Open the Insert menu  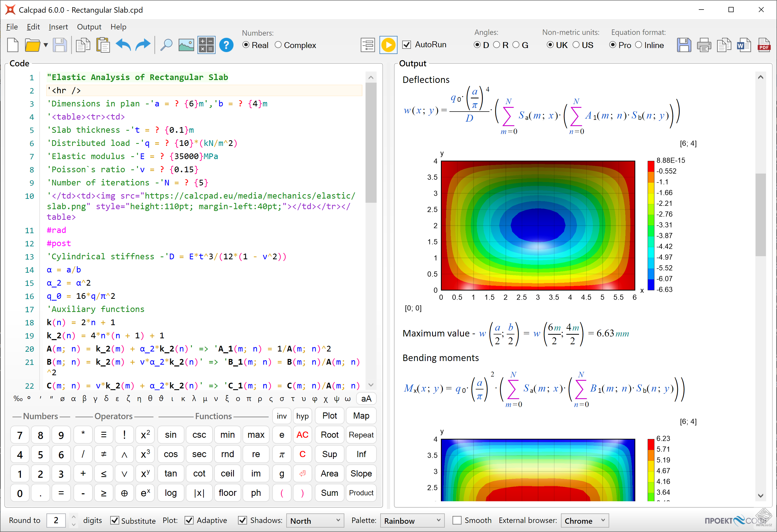pyautogui.click(x=58, y=27)
